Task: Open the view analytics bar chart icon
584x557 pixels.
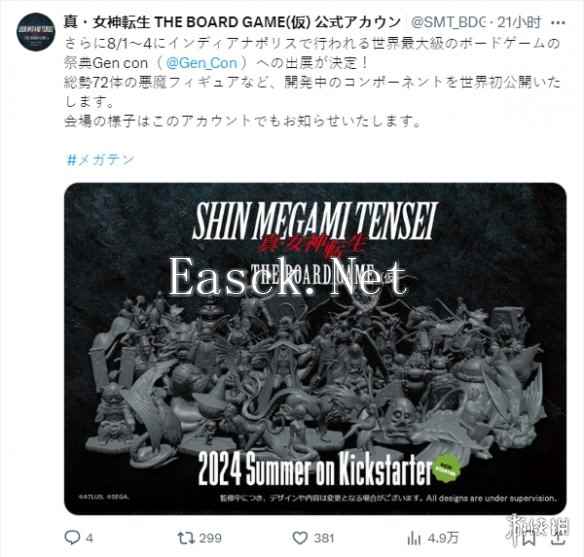Action: pyautogui.click(x=414, y=538)
